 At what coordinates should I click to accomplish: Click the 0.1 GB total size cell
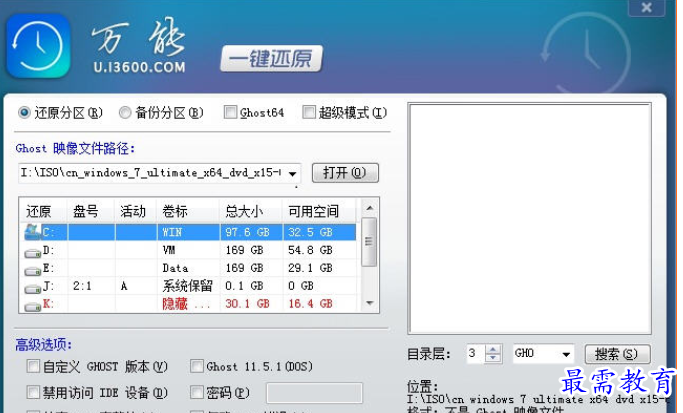point(251,286)
